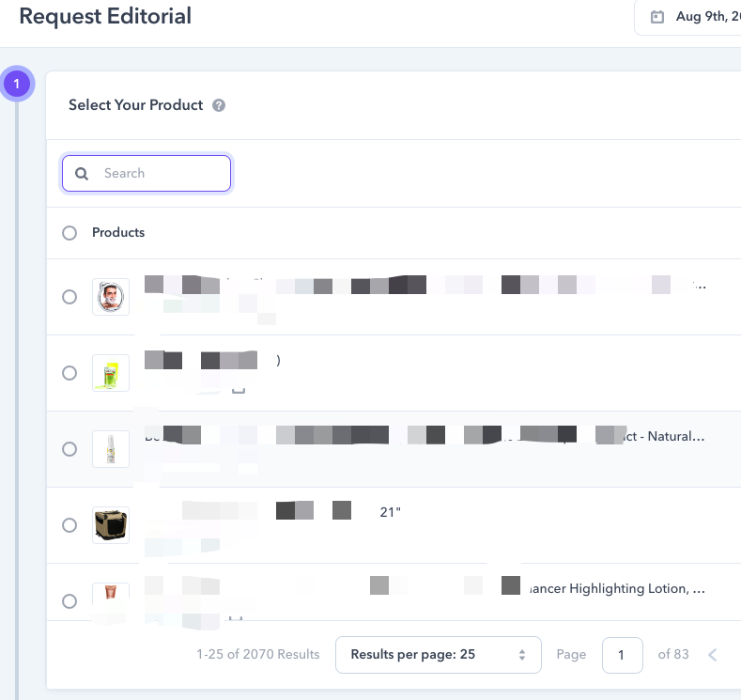Viewport: 741px width, 700px height.
Task: Select the Products header radio button
Action: tap(69, 232)
